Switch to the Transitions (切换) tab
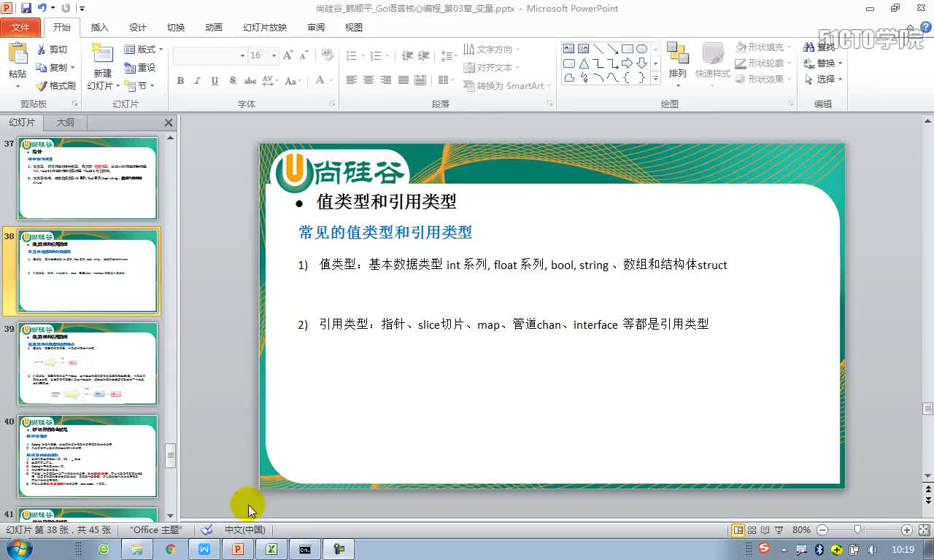The image size is (934, 560). pos(176,28)
